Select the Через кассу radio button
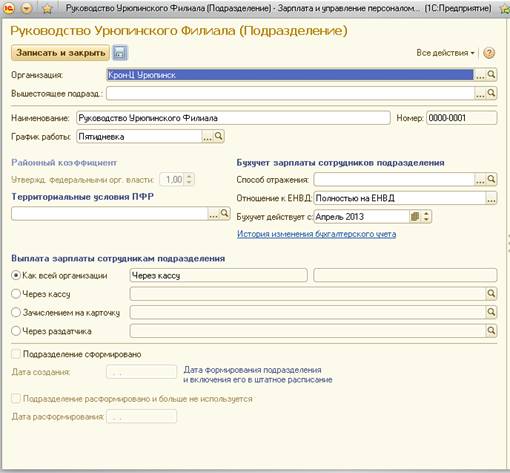510x473 pixels. (16, 294)
